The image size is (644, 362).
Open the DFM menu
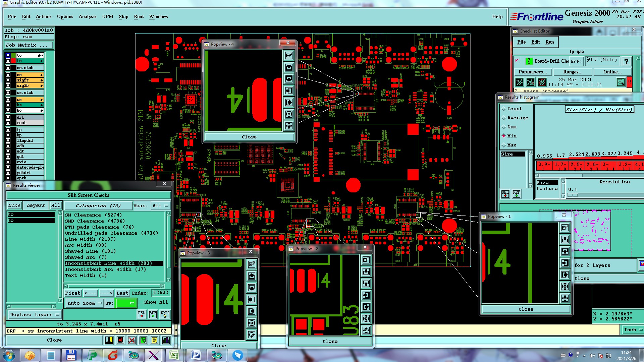coord(107,16)
